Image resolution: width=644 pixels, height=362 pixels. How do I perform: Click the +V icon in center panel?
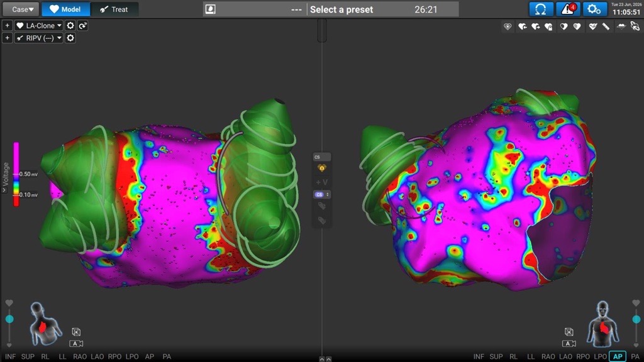pyautogui.click(x=321, y=182)
